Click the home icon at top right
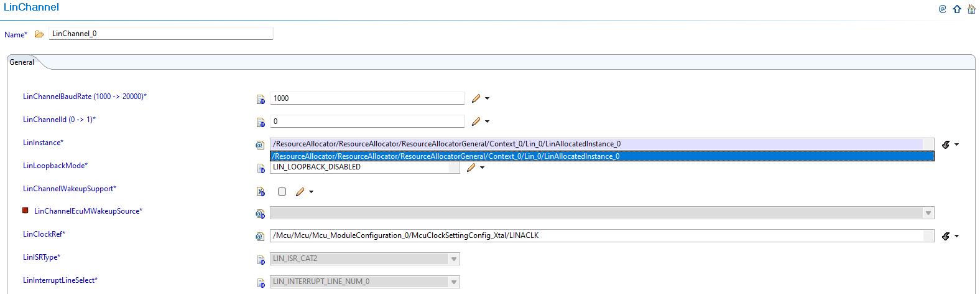The image size is (980, 294). point(971,9)
